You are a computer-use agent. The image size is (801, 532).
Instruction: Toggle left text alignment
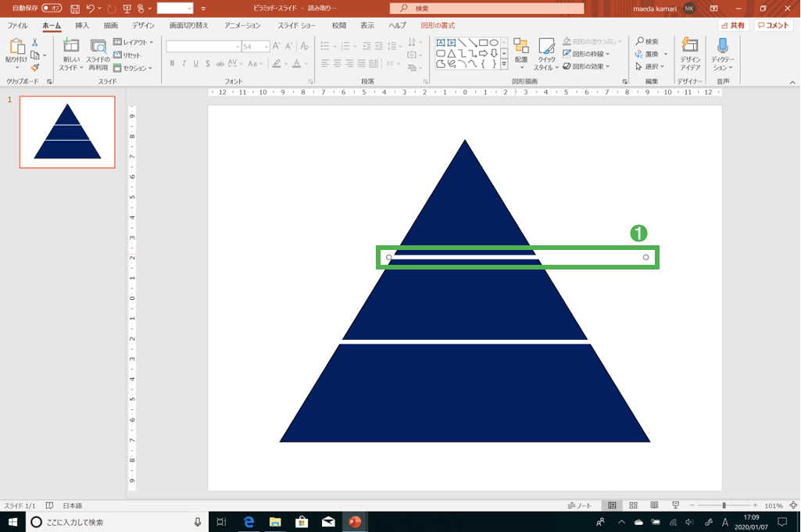325,63
